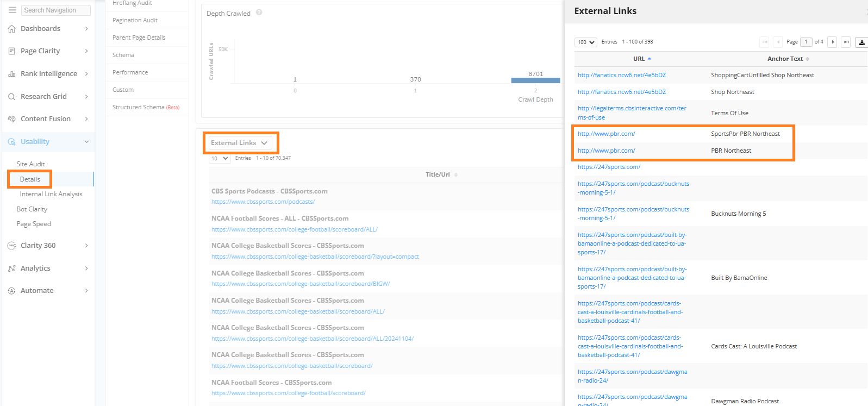Open the legalterms.cbsinteractive.com terms-of-use link
Screen dimensions: 868x406
pyautogui.click(x=632, y=113)
